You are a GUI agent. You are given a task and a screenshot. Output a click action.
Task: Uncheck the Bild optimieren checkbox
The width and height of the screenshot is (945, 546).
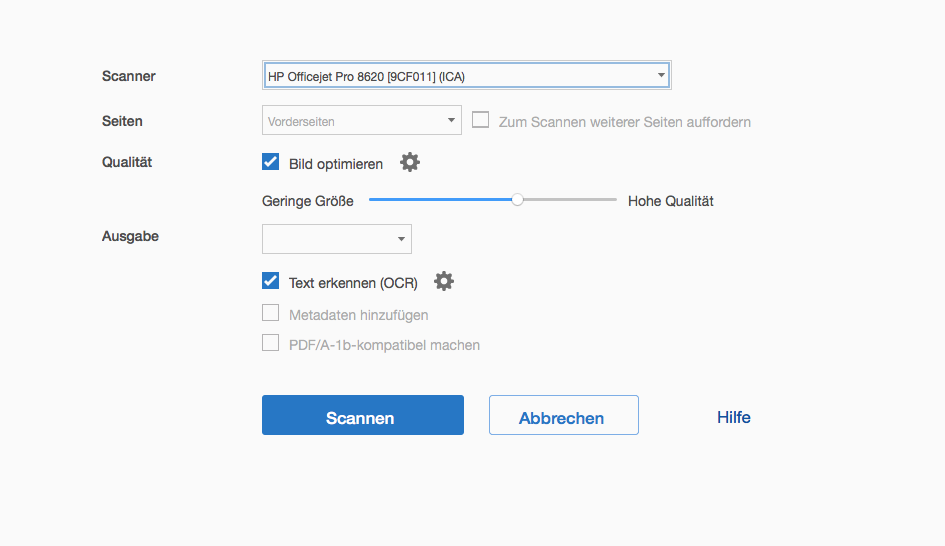click(x=270, y=162)
